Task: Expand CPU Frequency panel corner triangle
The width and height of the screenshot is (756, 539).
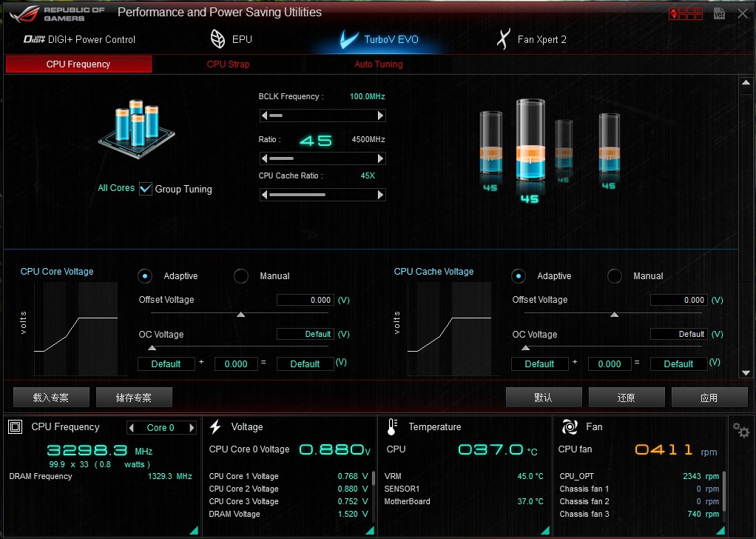Action: pyautogui.click(x=194, y=530)
